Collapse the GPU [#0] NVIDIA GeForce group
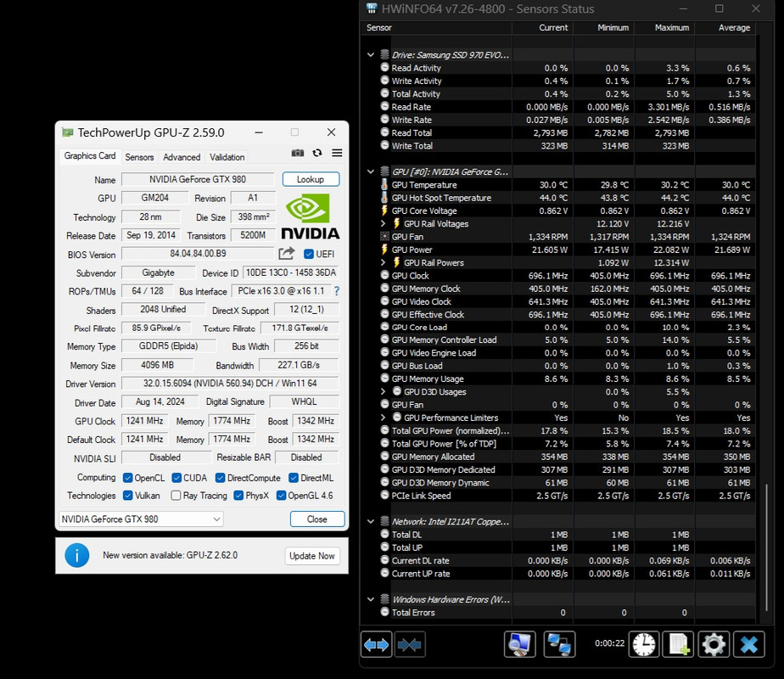Image resolution: width=784 pixels, height=679 pixels. [371, 171]
